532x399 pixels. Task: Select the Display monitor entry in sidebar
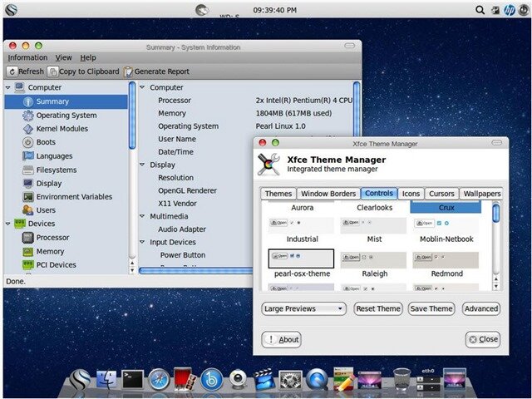pyautogui.click(x=42, y=183)
